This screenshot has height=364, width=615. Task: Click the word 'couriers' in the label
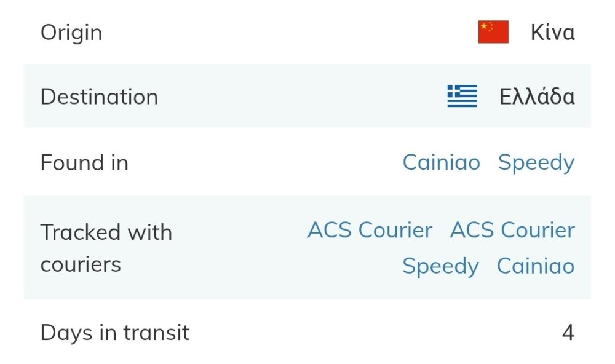pos(81,264)
